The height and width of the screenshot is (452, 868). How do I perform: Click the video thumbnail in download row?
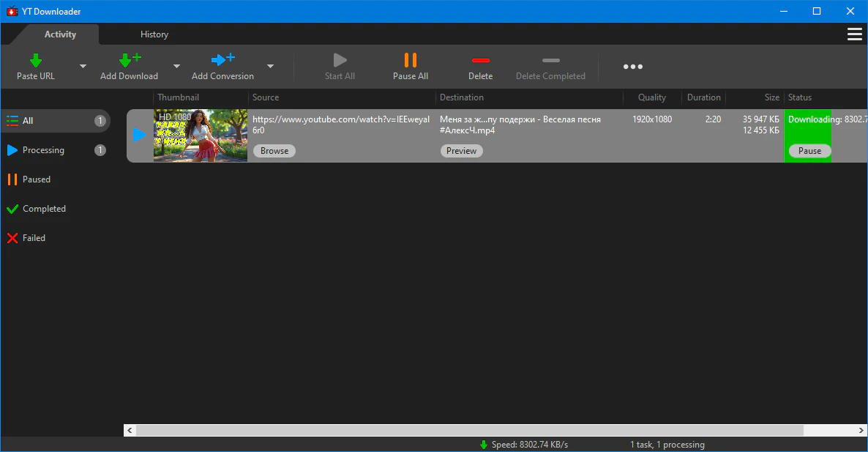point(201,136)
